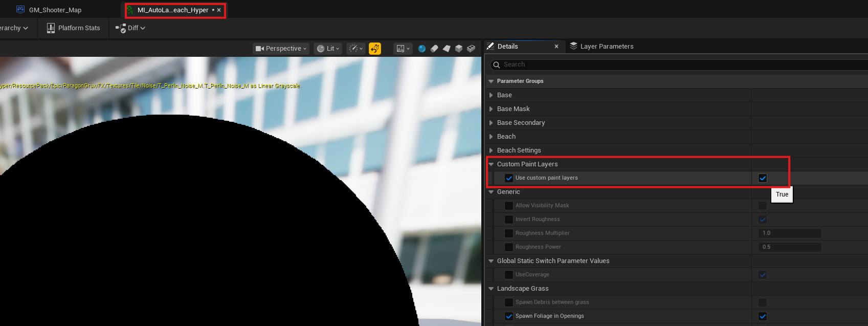Disable override for Spawn Foliage in Openings

click(x=509, y=316)
